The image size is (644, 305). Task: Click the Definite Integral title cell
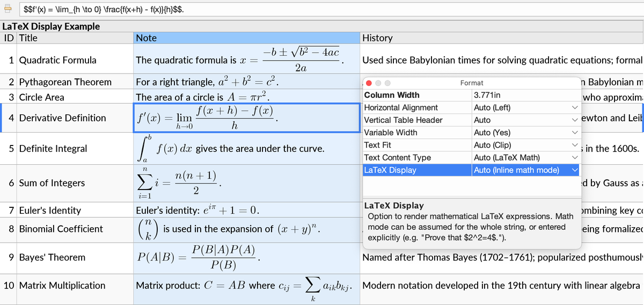75,148
